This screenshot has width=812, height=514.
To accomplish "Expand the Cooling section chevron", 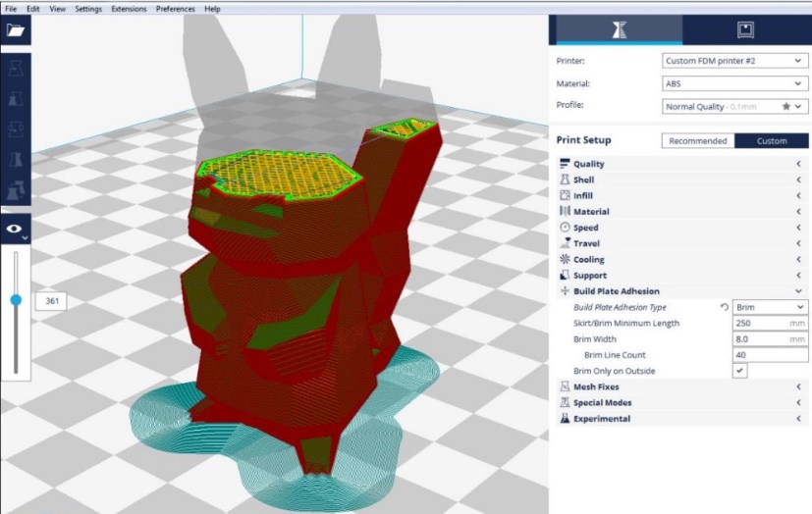I will pos(798,259).
